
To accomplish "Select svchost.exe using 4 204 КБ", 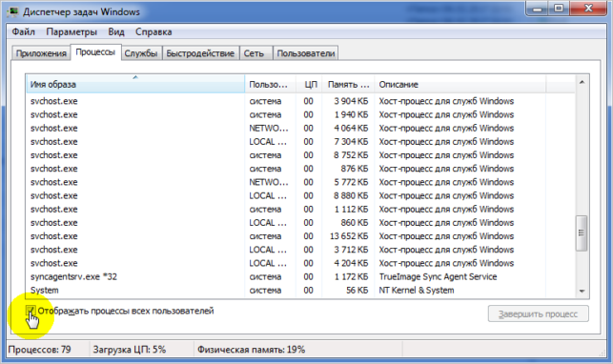I will [301, 263].
